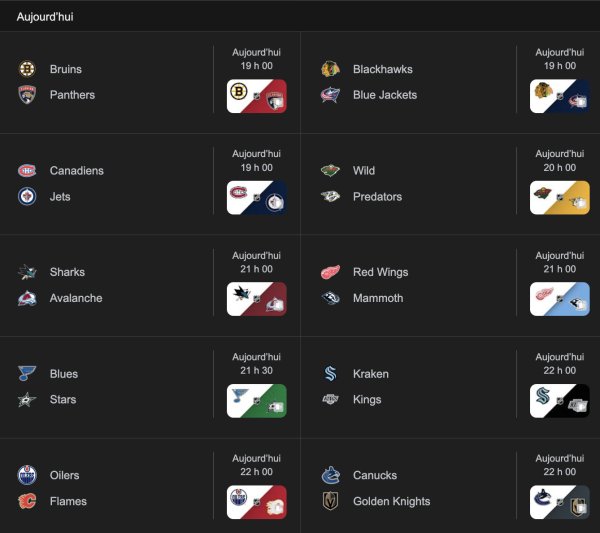Click the Stars team logo icon
The image size is (600, 533).
[27, 400]
